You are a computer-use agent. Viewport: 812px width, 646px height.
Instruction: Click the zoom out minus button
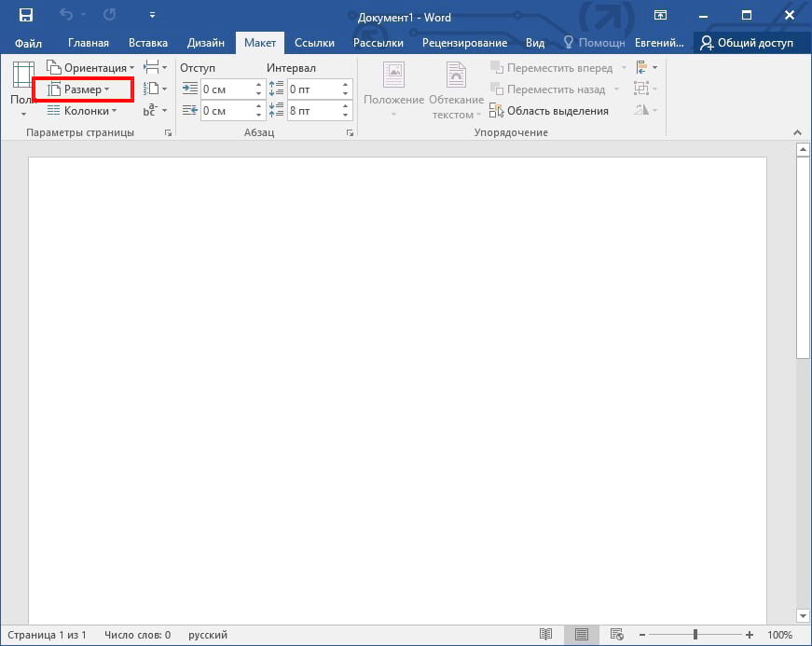[x=642, y=635]
